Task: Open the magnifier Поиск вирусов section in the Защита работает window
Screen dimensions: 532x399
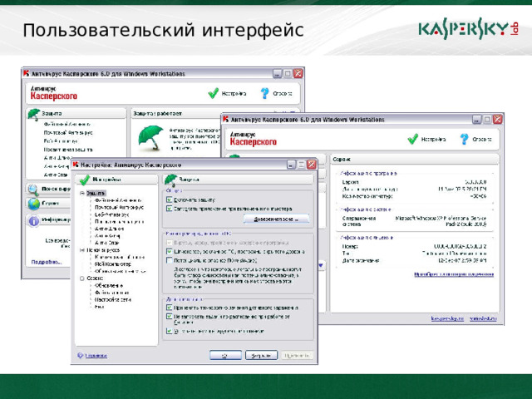Action: point(49,189)
